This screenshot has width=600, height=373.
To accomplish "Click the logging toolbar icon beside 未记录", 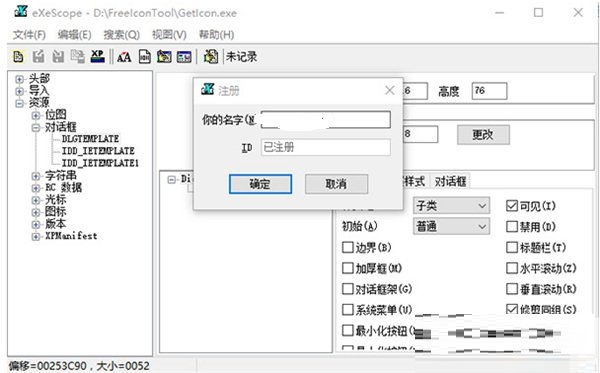I will click(x=210, y=57).
